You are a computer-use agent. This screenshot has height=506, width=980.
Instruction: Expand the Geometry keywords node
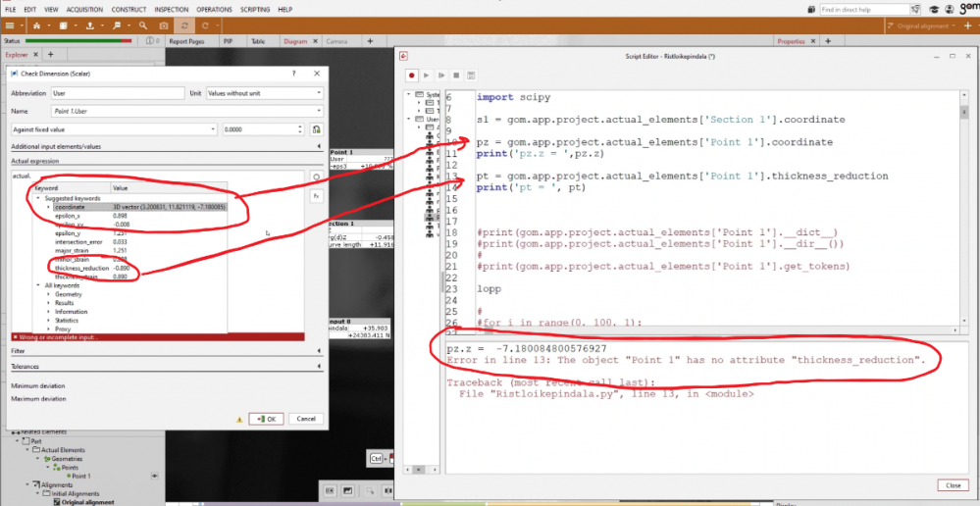49,294
